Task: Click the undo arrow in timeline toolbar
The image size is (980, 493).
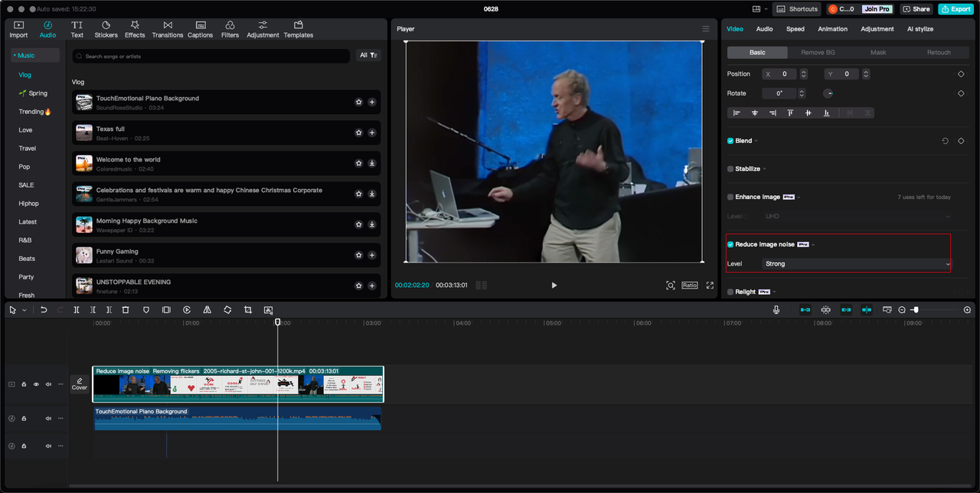Action: (x=44, y=310)
